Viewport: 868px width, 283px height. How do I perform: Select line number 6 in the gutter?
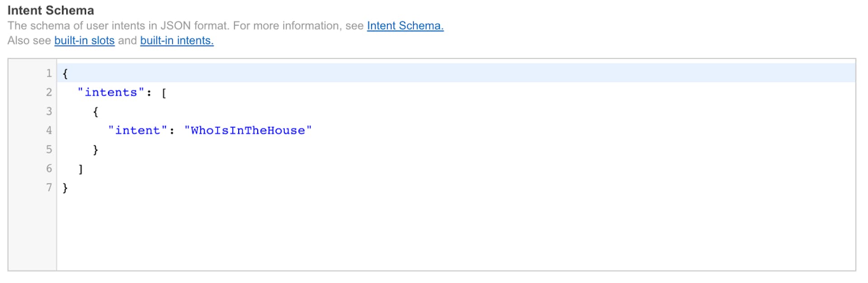point(49,168)
